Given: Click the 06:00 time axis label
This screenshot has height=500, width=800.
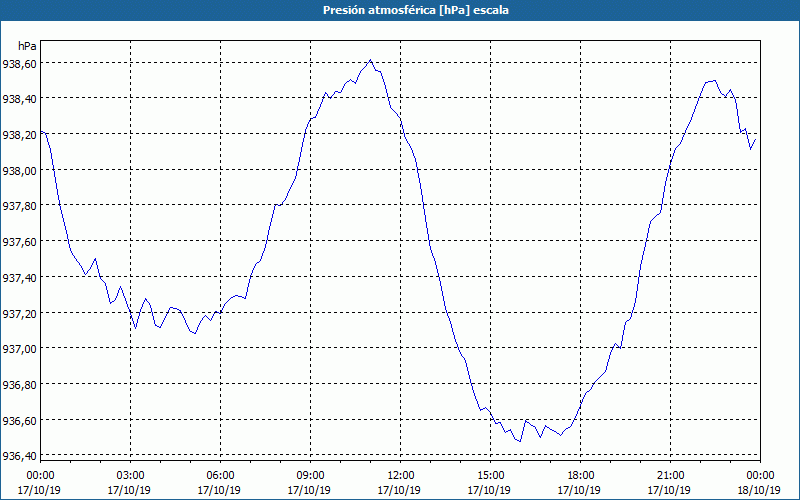Looking at the screenshot, I should (220, 476).
